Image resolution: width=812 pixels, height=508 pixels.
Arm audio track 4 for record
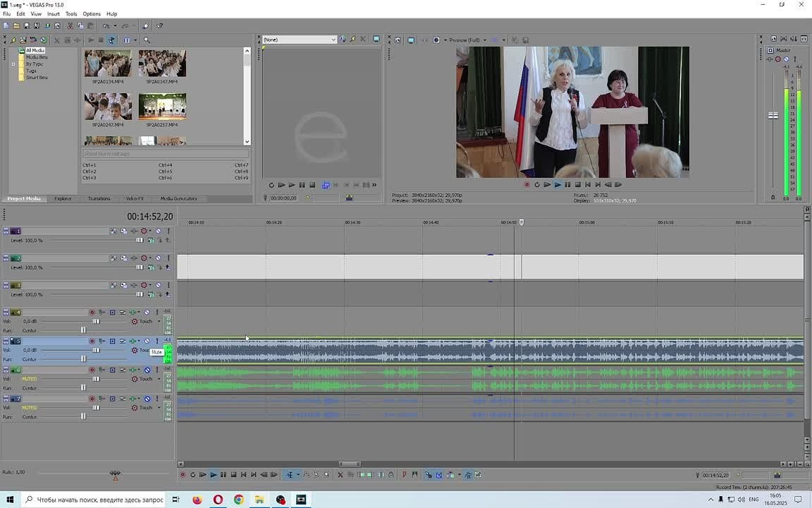pyautogui.click(x=92, y=313)
